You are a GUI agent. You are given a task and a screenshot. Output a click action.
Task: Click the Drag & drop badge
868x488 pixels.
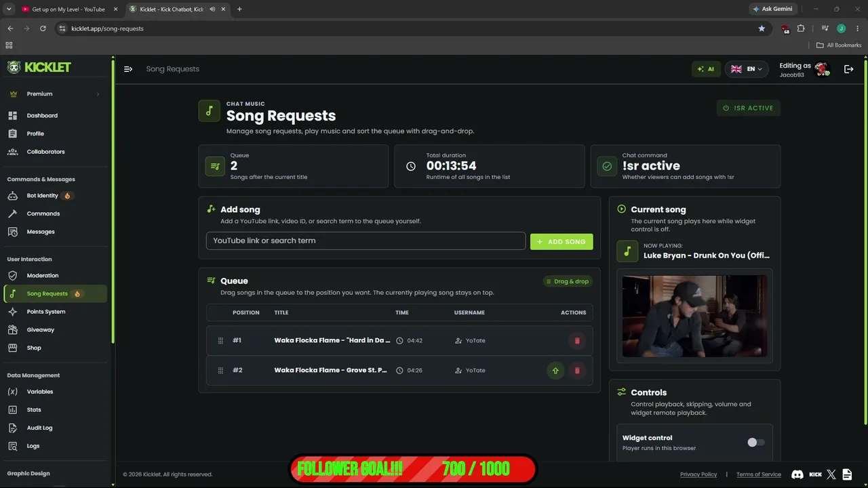568,281
